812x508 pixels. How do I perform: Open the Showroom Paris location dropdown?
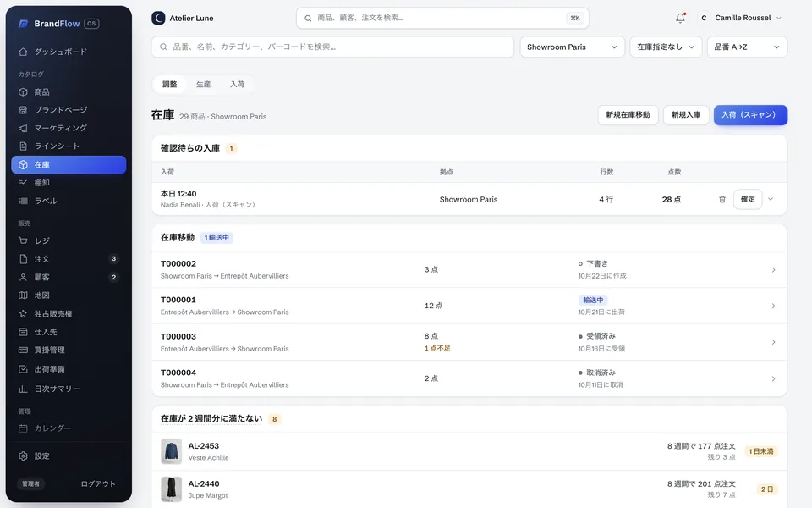pos(573,47)
